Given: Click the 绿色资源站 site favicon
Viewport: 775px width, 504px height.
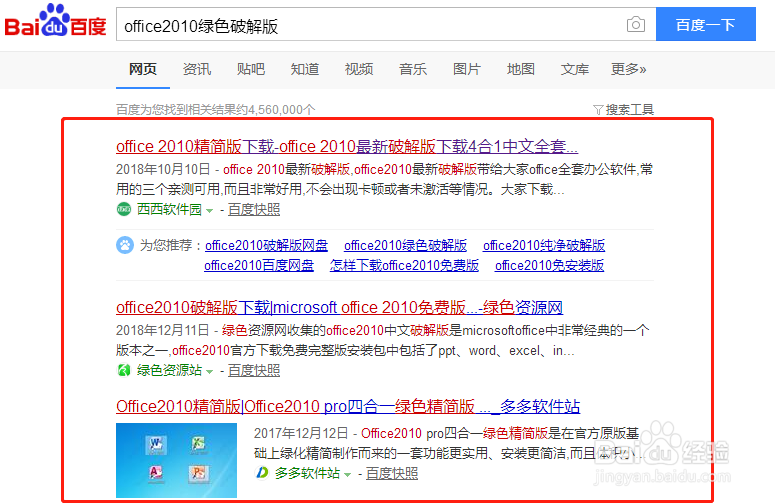Looking at the screenshot, I should pos(124,370).
